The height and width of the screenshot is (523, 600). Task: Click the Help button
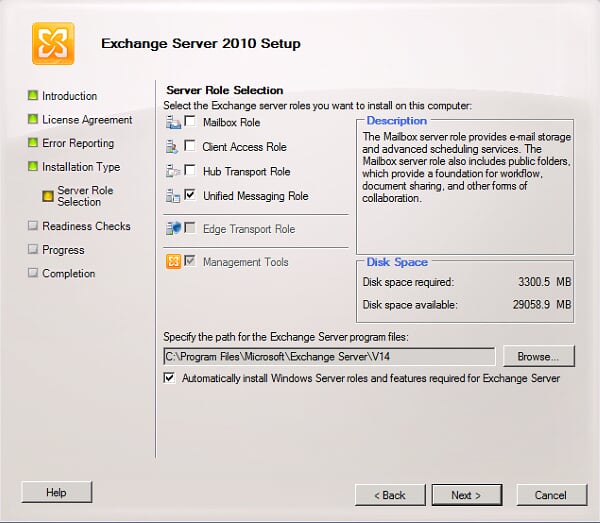(57, 492)
